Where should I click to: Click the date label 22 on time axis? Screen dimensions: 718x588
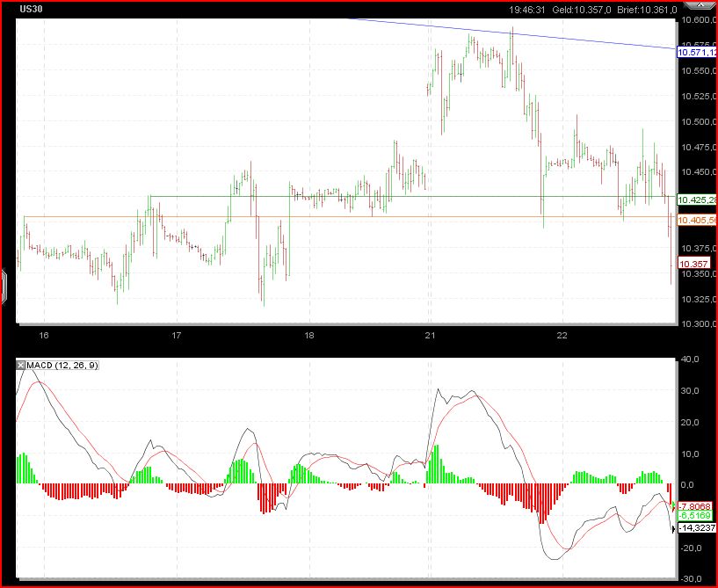pos(562,336)
